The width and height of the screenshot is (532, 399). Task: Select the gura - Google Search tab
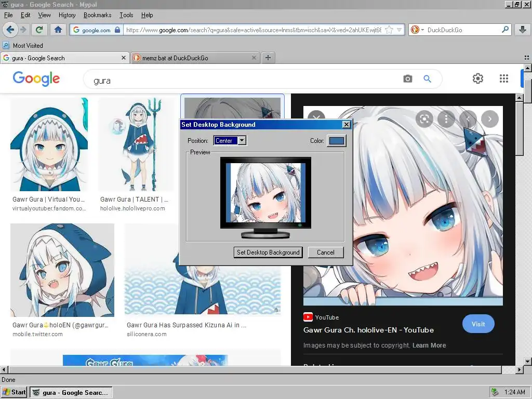click(x=64, y=58)
